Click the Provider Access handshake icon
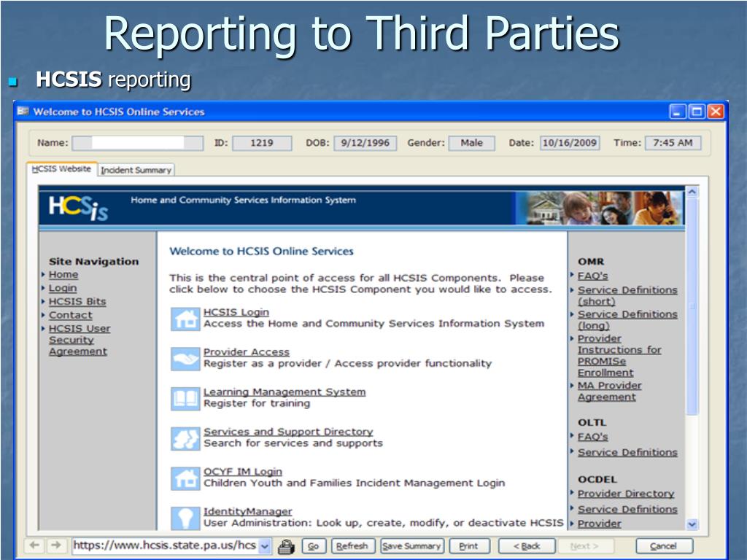 pyautogui.click(x=185, y=359)
